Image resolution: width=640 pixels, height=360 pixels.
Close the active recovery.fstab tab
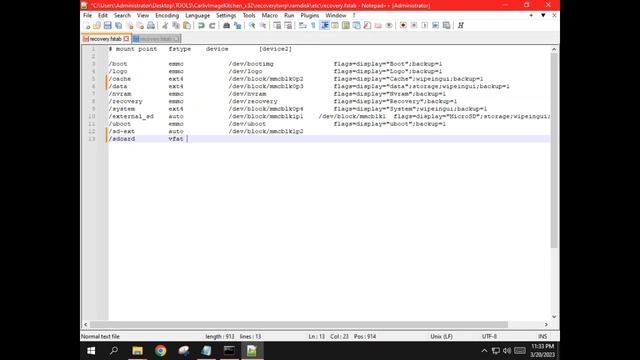pyautogui.click(x=126, y=39)
